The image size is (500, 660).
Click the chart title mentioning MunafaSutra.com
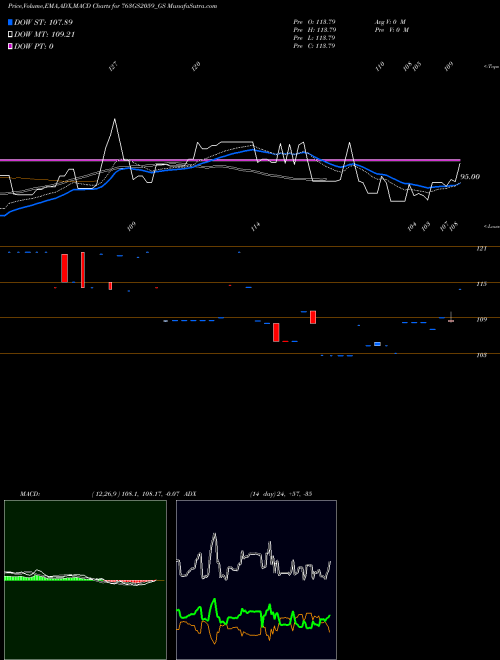click(x=112, y=6)
